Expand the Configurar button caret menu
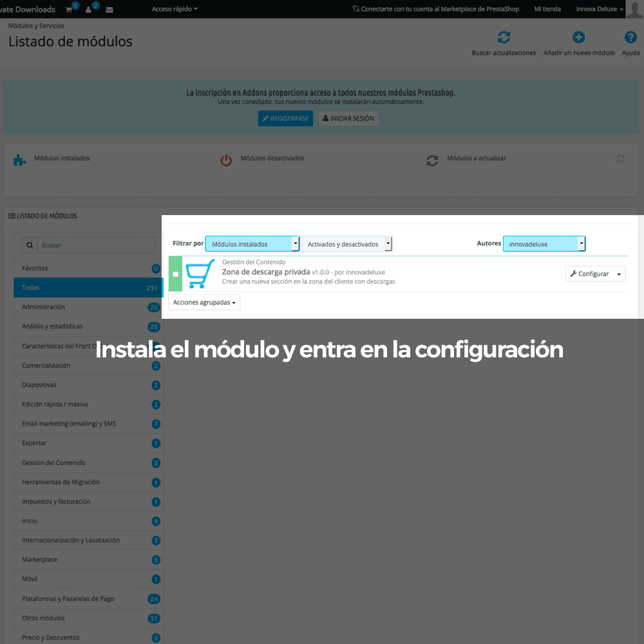The width and height of the screenshot is (644, 644). 619,274
